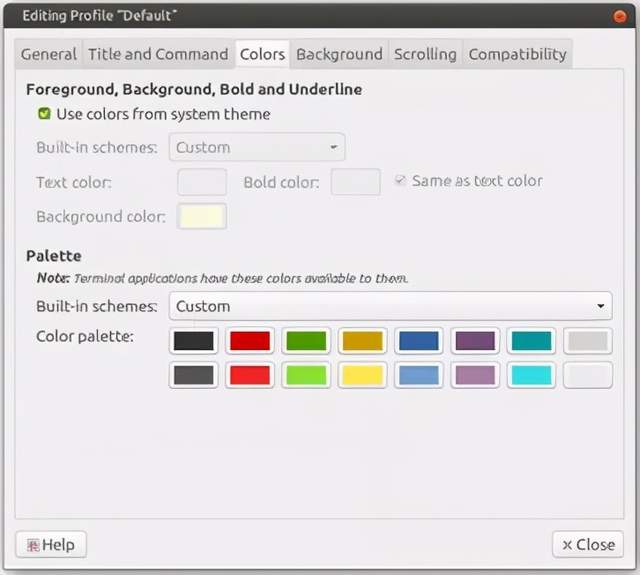Open the Title and Command tab
This screenshot has height=575, width=640.
coord(158,54)
